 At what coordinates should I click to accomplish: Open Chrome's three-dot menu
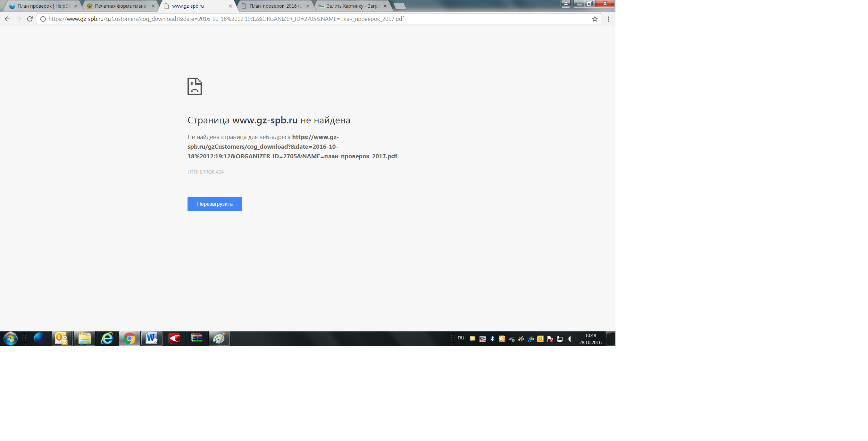click(609, 19)
